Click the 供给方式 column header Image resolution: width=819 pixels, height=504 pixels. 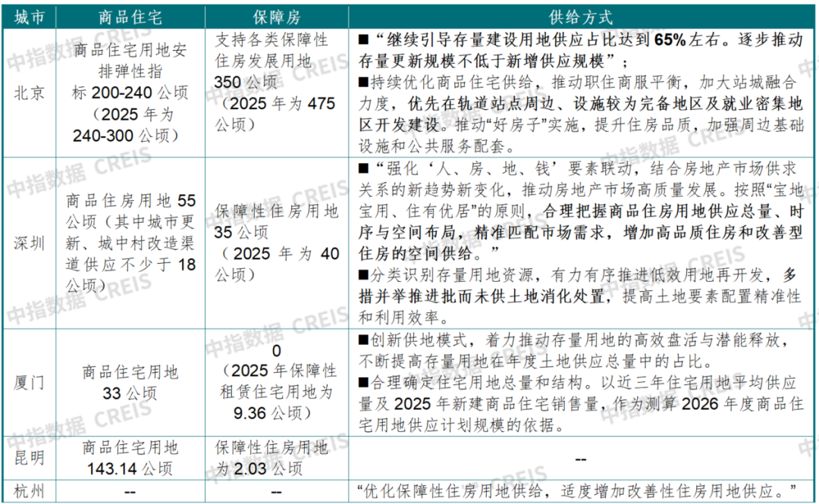pos(581,17)
